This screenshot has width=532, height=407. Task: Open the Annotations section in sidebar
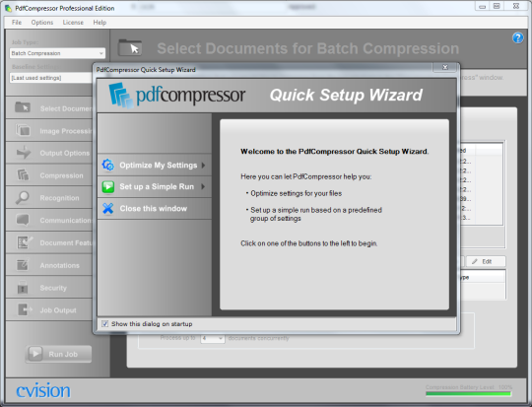coord(49,265)
